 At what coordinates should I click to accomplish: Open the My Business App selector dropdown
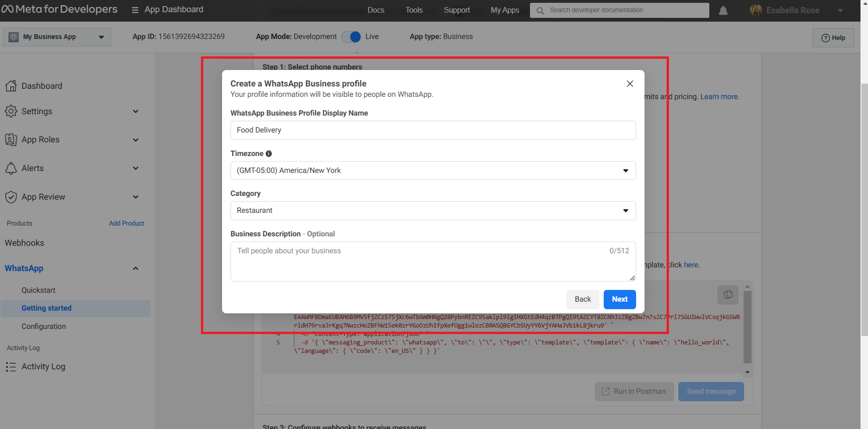pos(57,37)
